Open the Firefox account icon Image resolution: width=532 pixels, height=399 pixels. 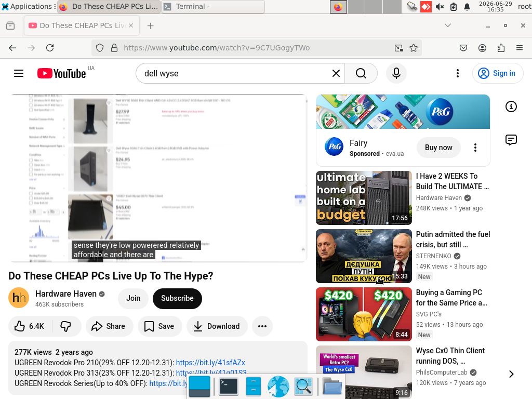point(482,48)
